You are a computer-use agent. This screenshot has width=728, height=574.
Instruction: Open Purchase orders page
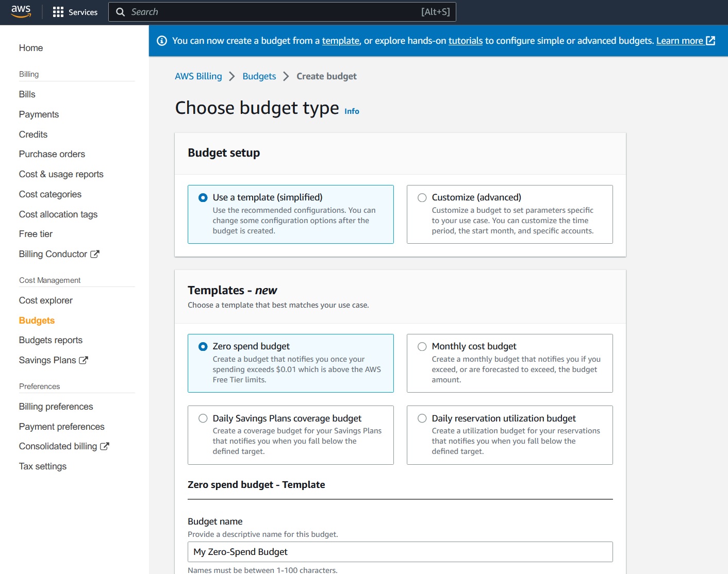(x=52, y=154)
